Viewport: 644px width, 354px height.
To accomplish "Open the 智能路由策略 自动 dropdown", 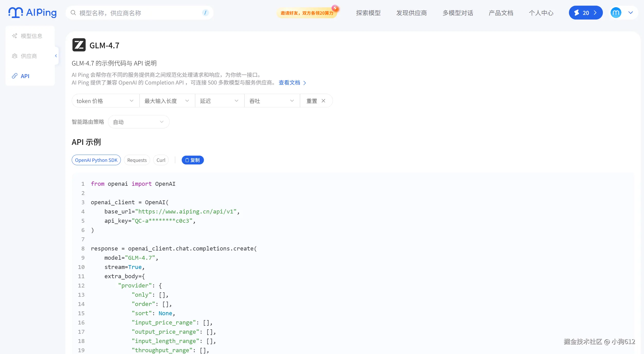I will point(139,122).
